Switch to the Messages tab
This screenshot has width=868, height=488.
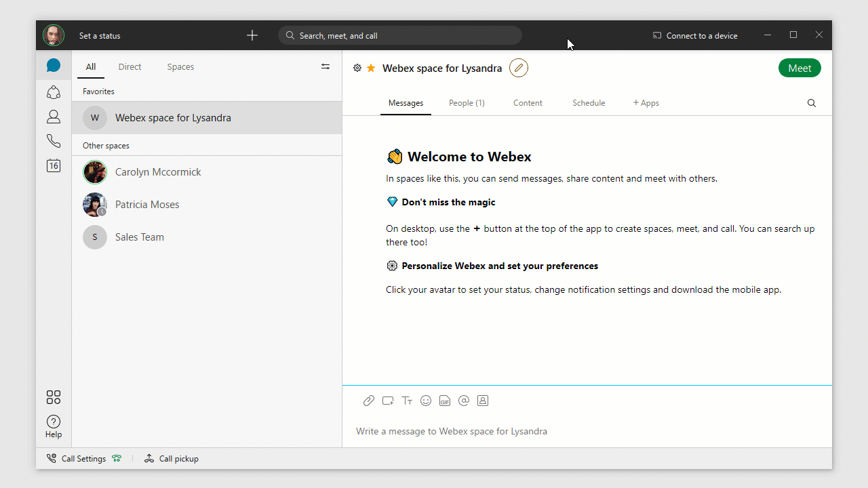406,103
